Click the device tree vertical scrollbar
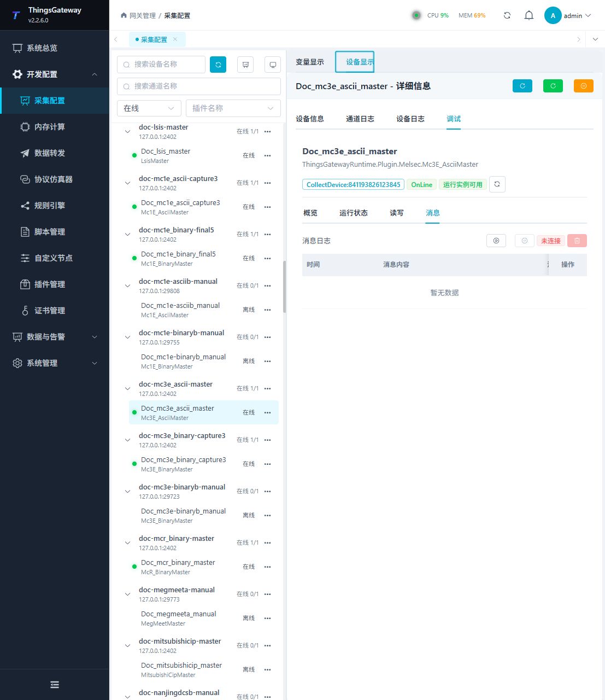 tap(284, 287)
